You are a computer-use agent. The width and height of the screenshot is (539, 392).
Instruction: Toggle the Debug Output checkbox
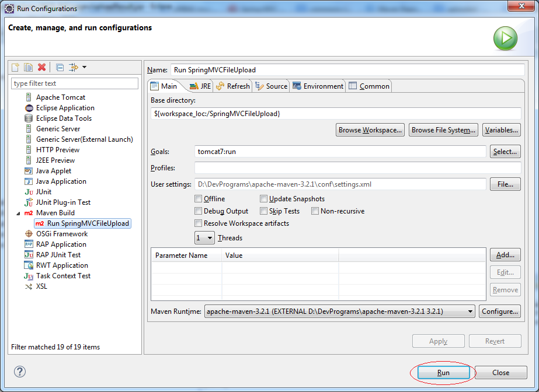(199, 211)
